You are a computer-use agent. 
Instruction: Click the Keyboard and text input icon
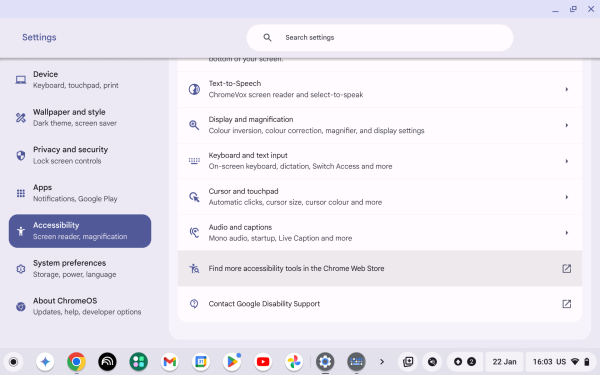(194, 161)
